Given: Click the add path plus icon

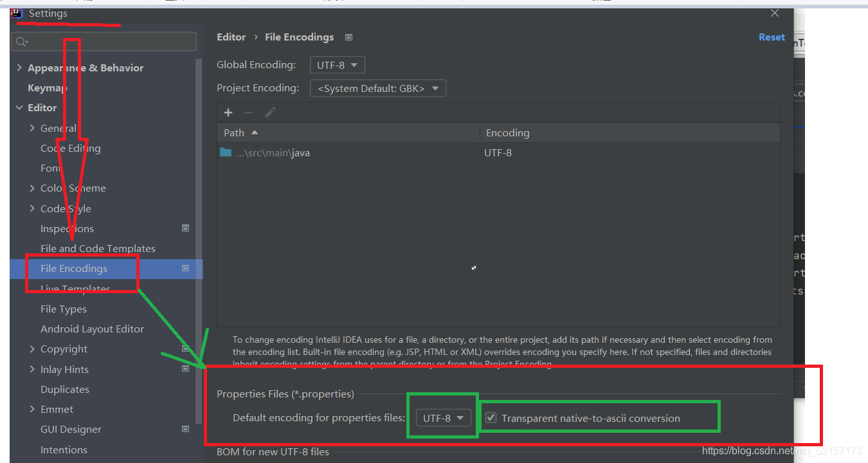Looking at the screenshot, I should (x=228, y=113).
